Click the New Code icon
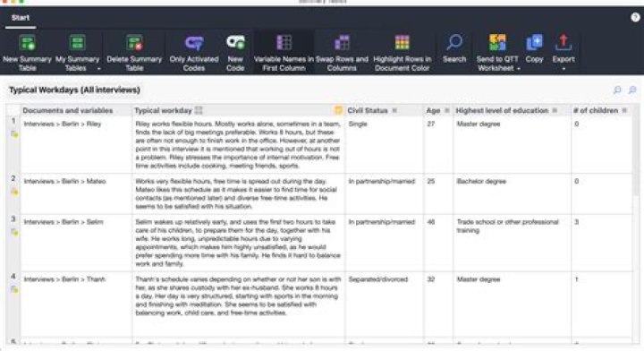This screenshot has height=351, width=644. pyautogui.click(x=235, y=42)
